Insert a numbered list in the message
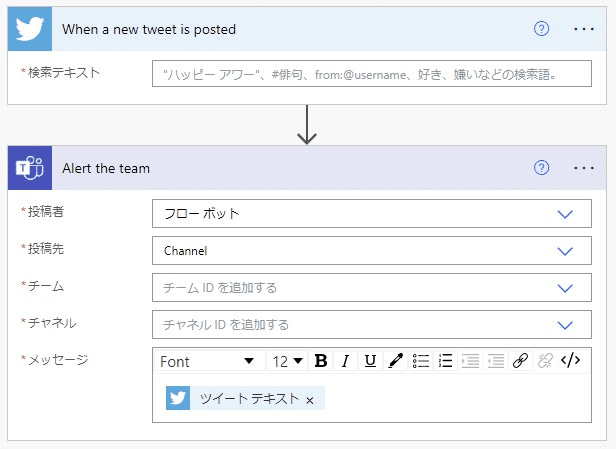The width and height of the screenshot is (616, 449). (x=445, y=361)
